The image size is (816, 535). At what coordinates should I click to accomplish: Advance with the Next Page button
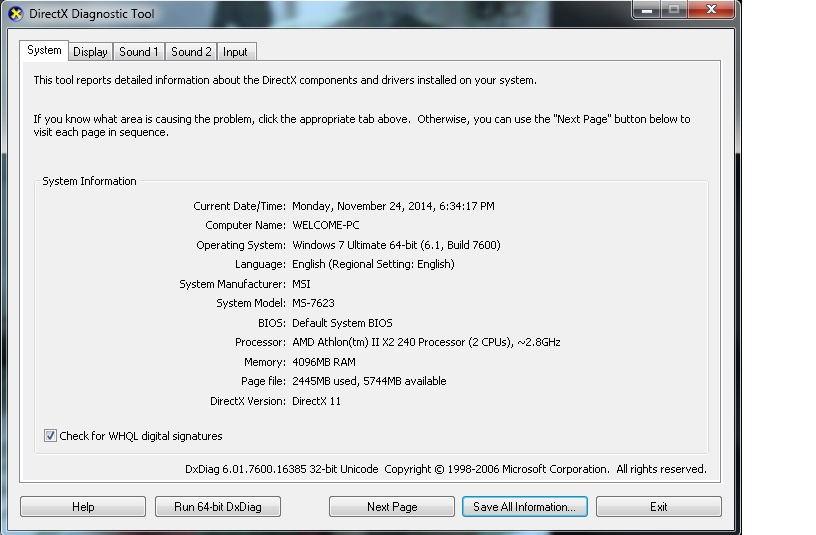click(x=392, y=507)
